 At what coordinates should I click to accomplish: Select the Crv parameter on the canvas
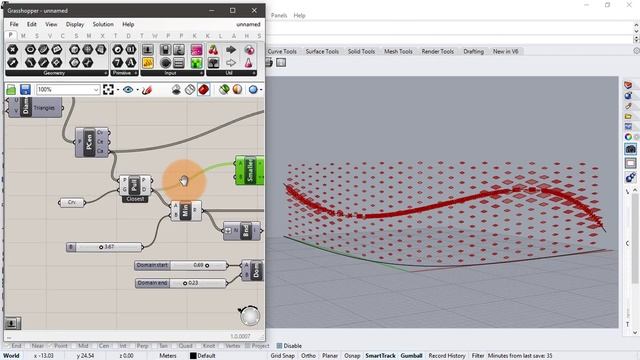pyautogui.click(x=71, y=202)
